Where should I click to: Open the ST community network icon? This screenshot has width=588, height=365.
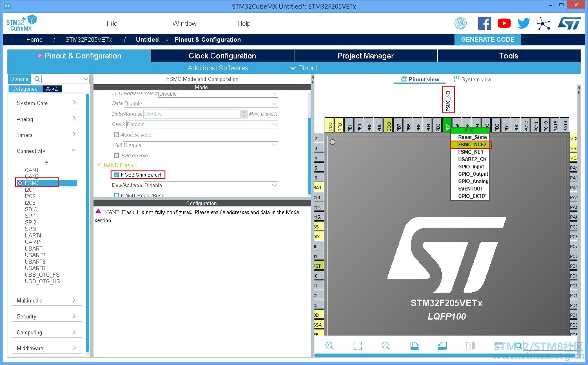543,23
